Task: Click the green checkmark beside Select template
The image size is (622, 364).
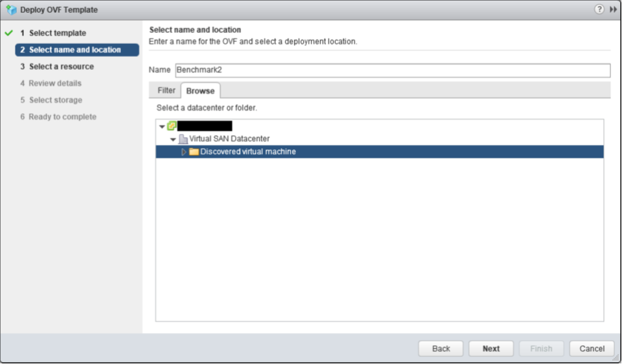Action: pos(8,33)
